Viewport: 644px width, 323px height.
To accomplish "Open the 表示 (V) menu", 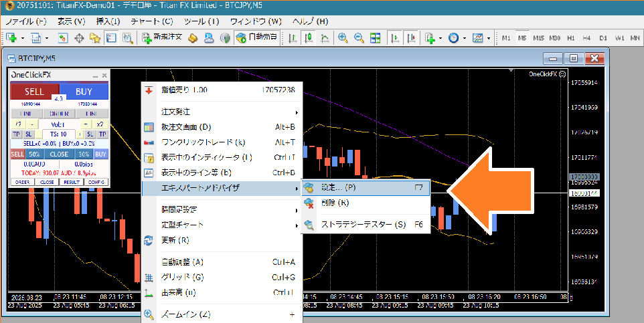I will coord(72,21).
